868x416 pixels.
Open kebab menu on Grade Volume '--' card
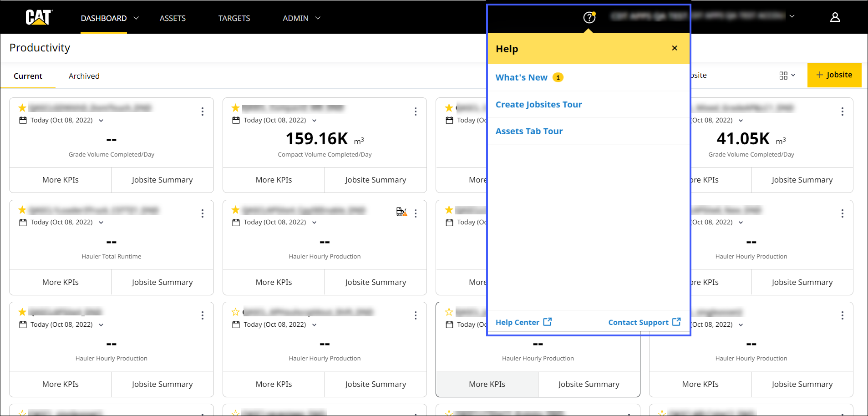click(203, 112)
